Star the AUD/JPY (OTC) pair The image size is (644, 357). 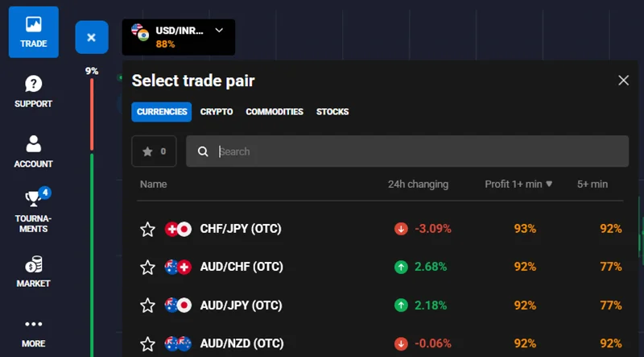click(x=147, y=305)
